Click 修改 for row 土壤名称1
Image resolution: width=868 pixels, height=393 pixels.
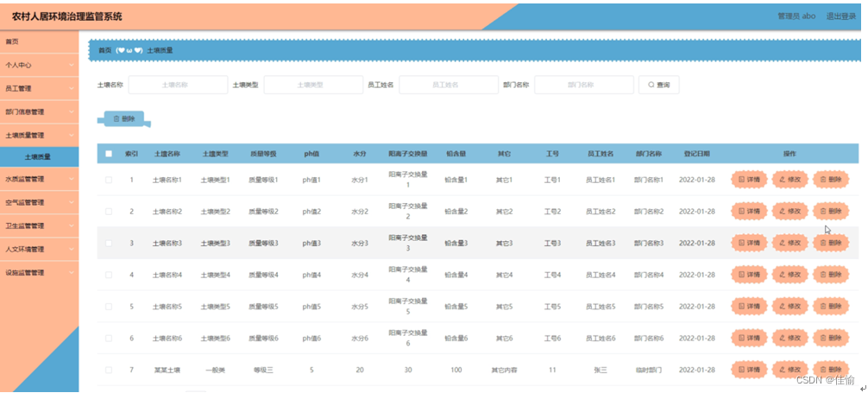790,180
